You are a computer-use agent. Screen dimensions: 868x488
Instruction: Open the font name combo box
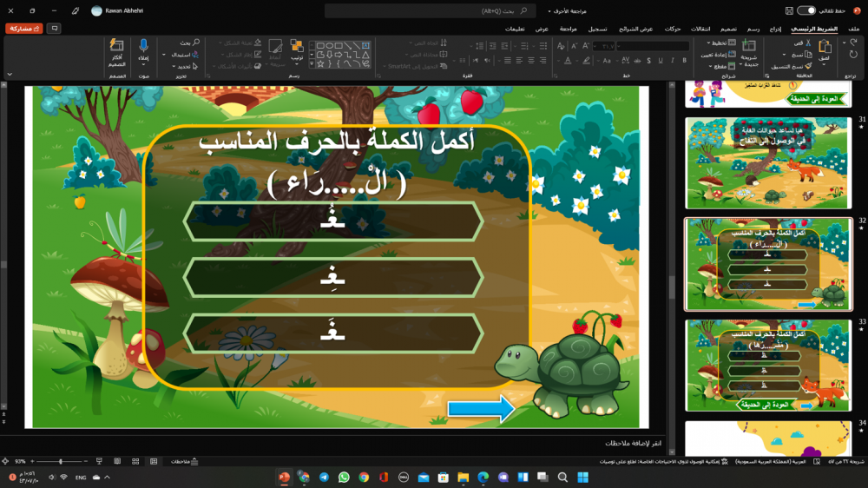(x=654, y=47)
